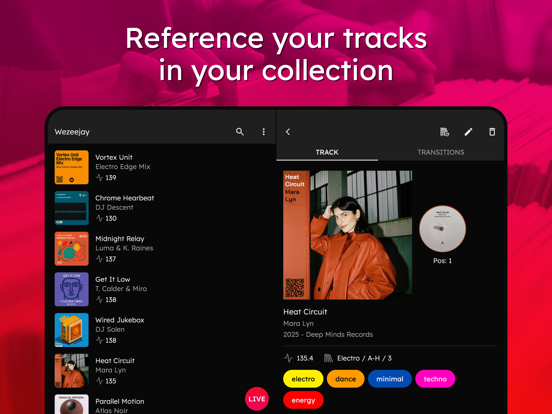This screenshot has width=552, height=414.
Task: Select the red energy tag
Action: 303,400
